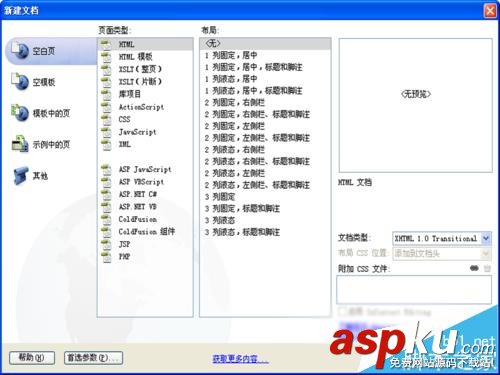
Task: Select the 空模板 category icon
Action: [20, 82]
